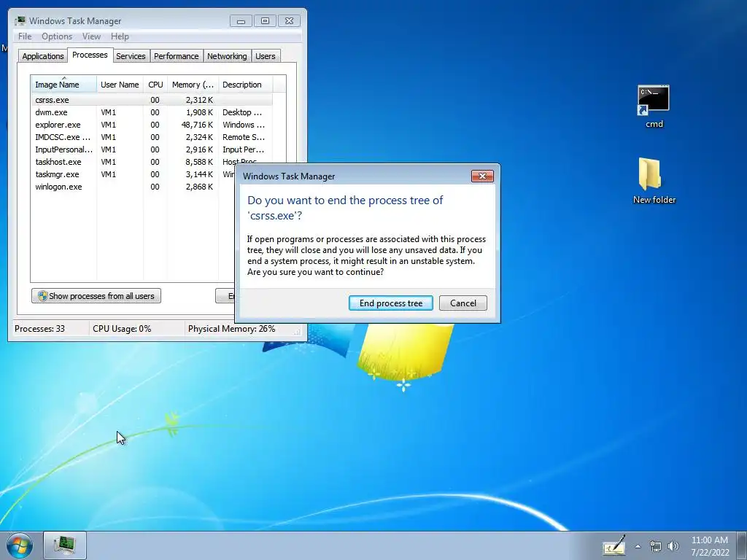Sort by Description column header
Screen dimensions: 747x560
coord(245,85)
